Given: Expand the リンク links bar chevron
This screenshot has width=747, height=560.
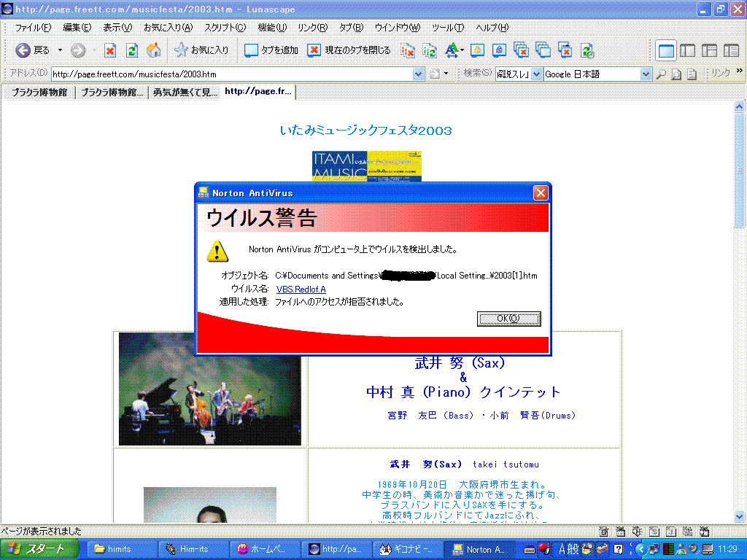Looking at the screenshot, I should click(x=740, y=71).
